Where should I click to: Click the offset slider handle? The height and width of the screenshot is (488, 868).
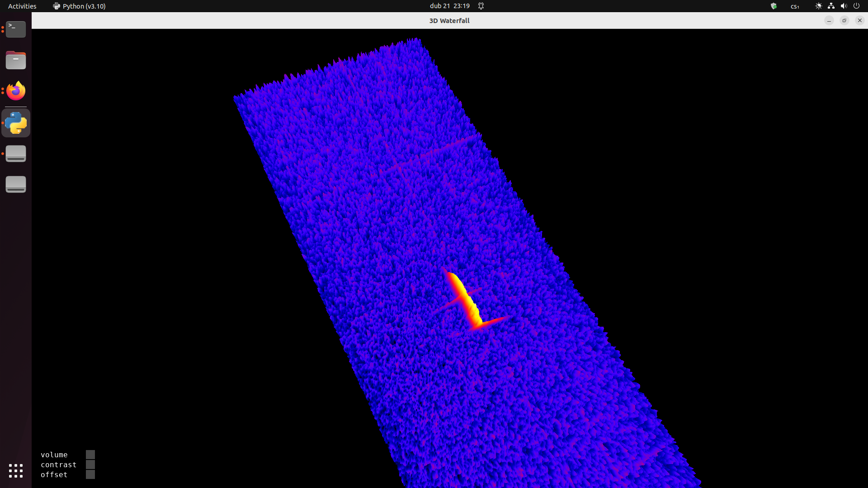pos(90,474)
